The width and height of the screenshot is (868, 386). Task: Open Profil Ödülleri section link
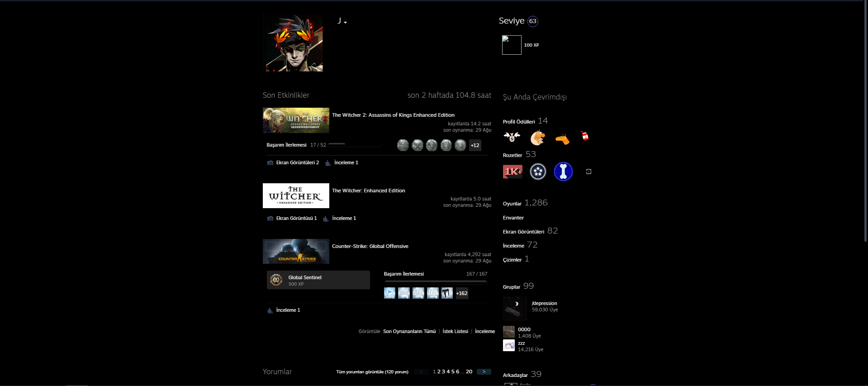coord(519,122)
